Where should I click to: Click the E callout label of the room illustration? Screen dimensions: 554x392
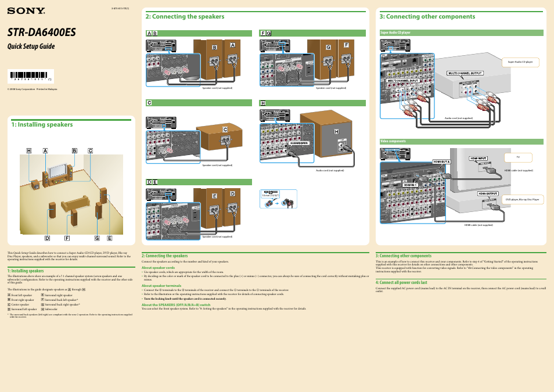[110, 238]
